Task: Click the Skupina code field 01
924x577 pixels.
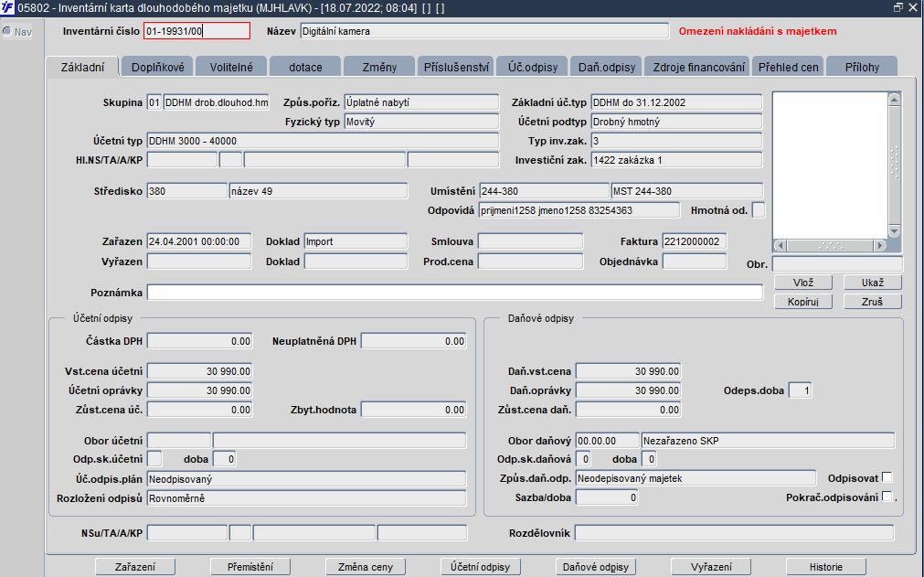Action: coord(154,102)
